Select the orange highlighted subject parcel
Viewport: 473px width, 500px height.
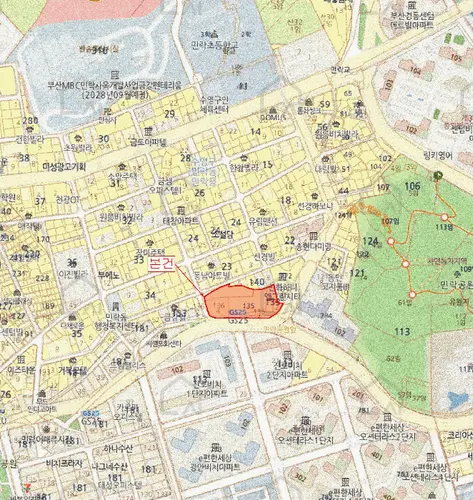pos(242,303)
